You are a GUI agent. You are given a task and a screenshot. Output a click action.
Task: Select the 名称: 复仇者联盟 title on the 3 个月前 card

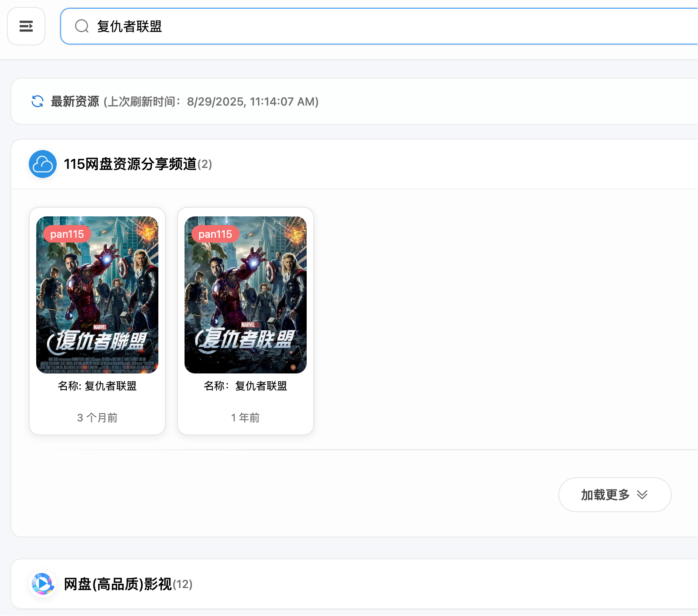(x=97, y=386)
